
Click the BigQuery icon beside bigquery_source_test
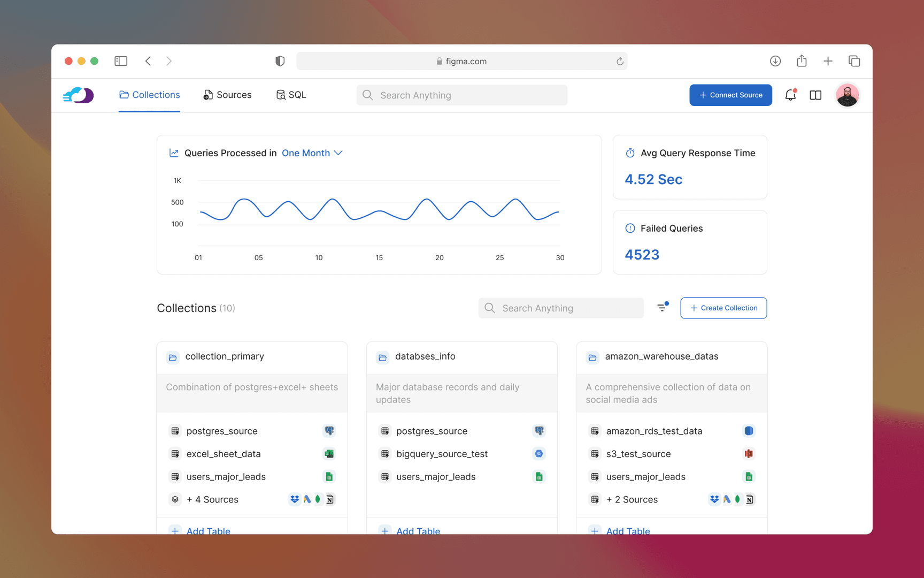tap(539, 453)
